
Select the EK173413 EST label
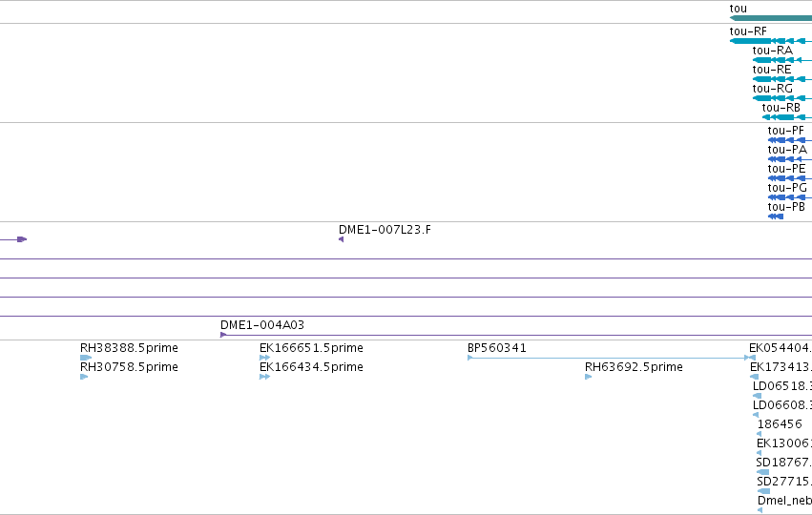781,367
